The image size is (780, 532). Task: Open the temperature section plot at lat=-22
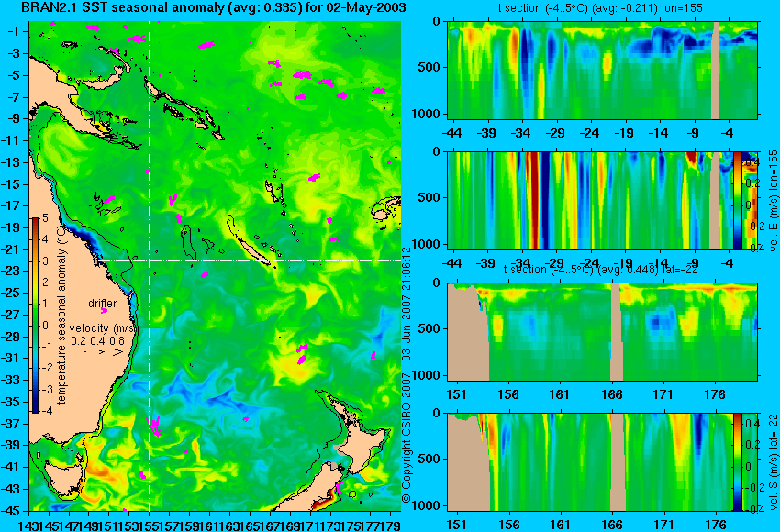coord(602,332)
